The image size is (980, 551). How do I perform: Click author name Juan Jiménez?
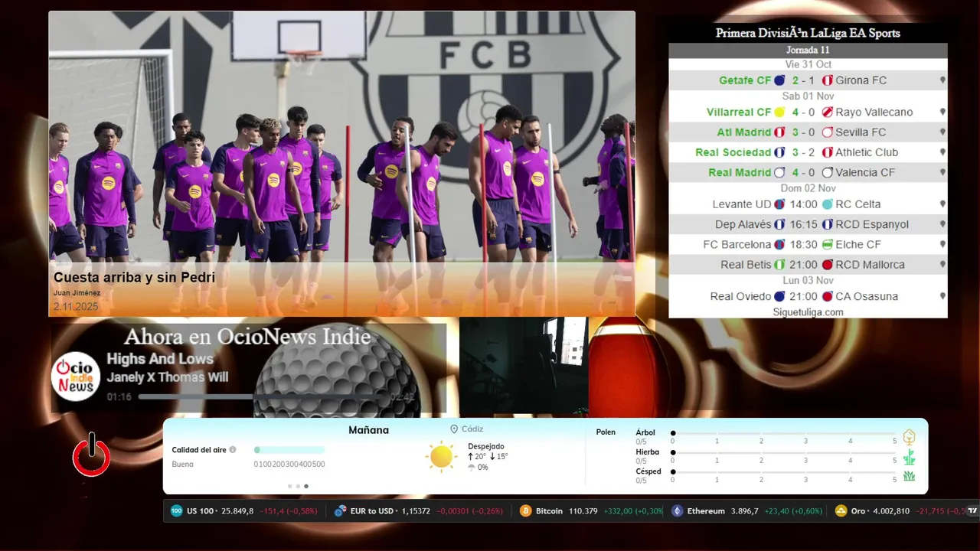77,293
